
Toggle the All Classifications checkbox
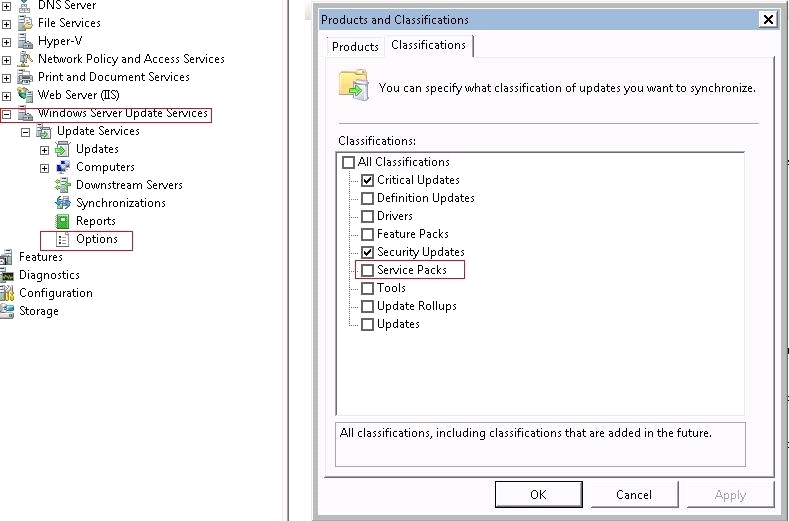point(348,163)
